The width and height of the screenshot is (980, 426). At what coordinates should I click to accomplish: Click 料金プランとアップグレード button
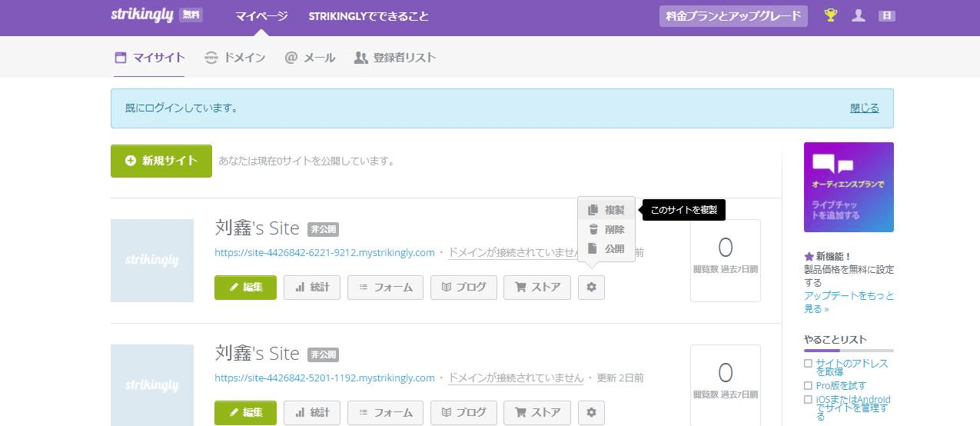pos(733,16)
